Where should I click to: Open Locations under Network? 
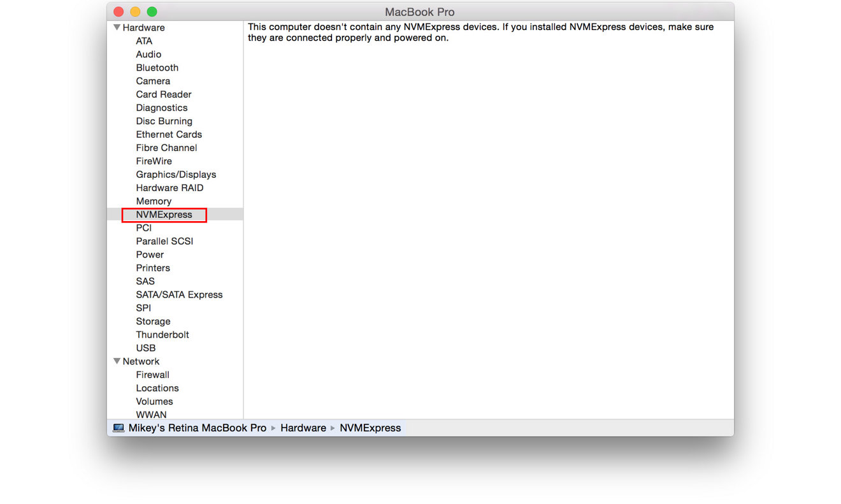point(157,389)
